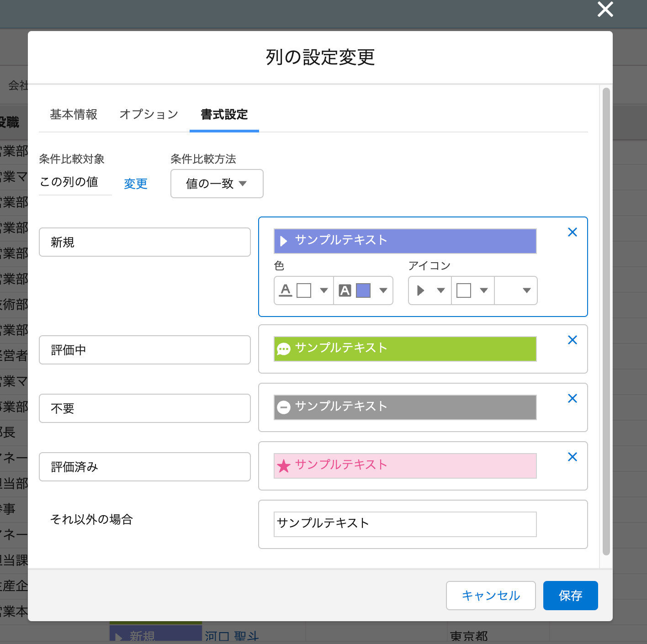Screen dimensions: 647x644
Task: Switch to the 基本情報 tab
Action: pyautogui.click(x=74, y=114)
